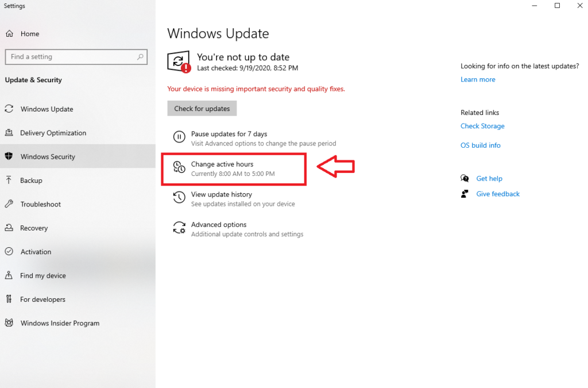588x388 pixels.
Task: Open Change active hours setting
Action: (234, 169)
